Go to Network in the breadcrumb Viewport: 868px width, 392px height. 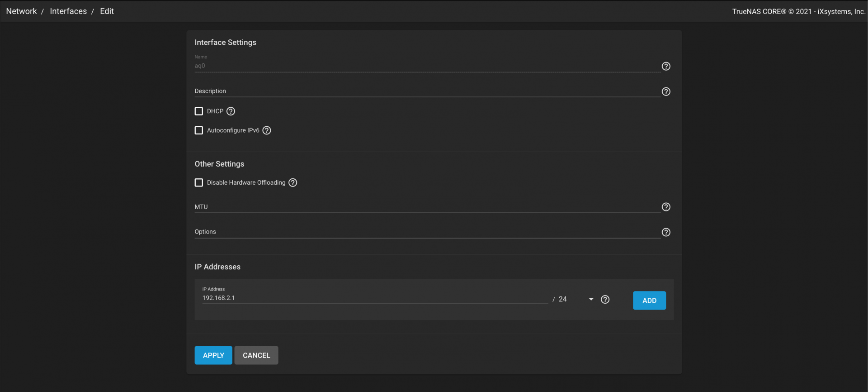21,11
